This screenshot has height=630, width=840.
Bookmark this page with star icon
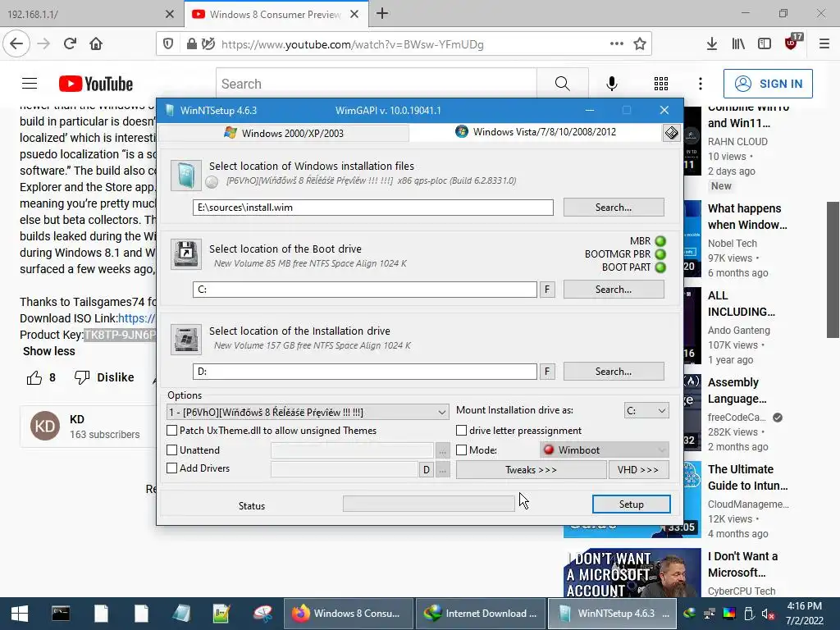(640, 44)
